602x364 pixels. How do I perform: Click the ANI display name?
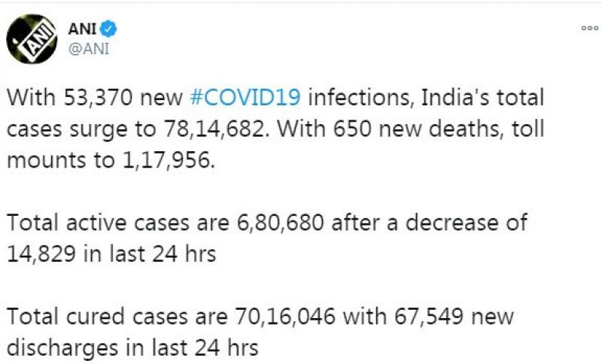(83, 29)
